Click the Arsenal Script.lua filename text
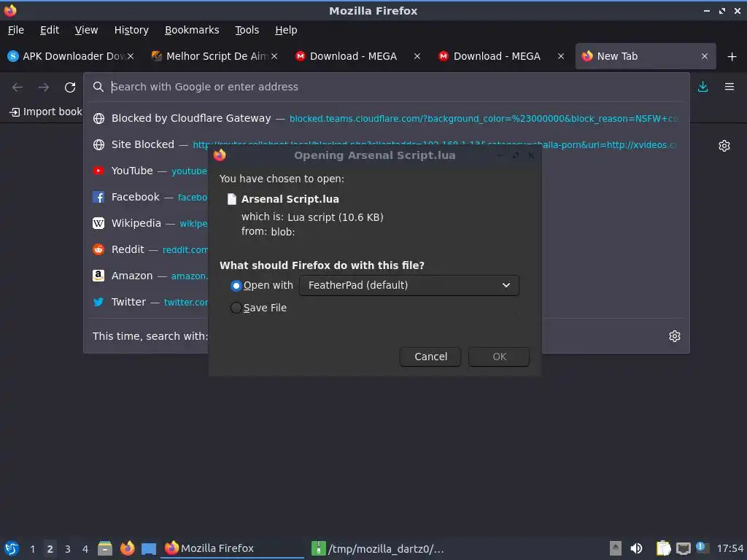The height and width of the screenshot is (560, 747). (290, 199)
